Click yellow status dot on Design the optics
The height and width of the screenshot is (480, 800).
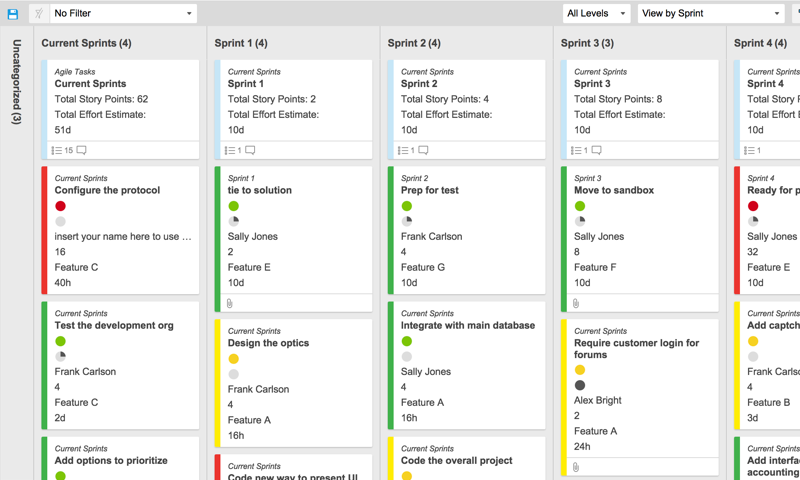[234, 359]
